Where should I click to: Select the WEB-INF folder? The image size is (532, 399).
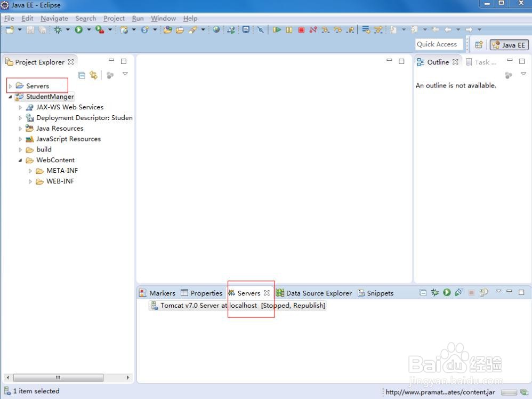tap(60, 181)
